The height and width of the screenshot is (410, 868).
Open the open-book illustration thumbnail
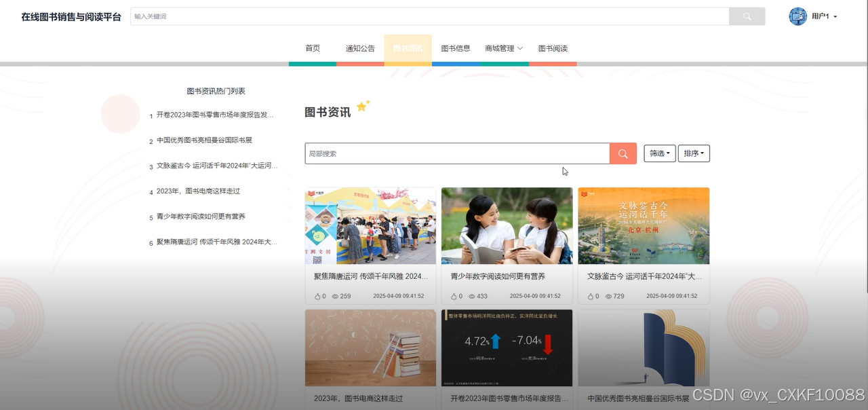[x=644, y=348]
